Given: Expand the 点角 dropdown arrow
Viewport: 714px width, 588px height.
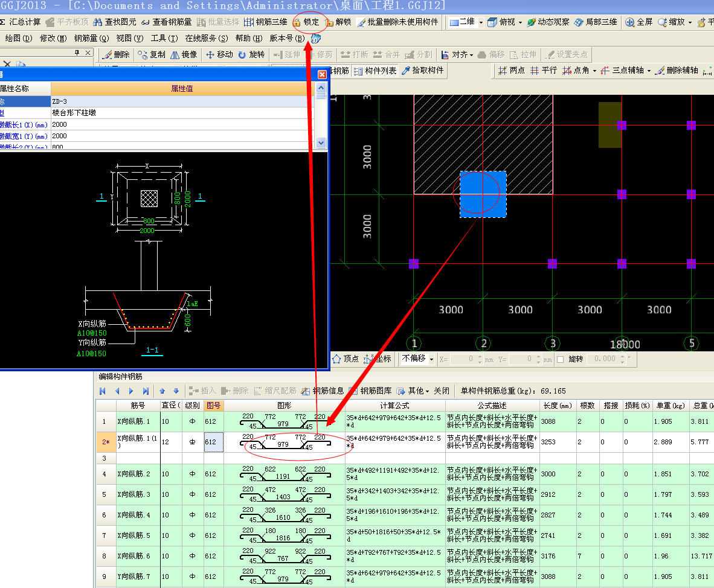Looking at the screenshot, I should tap(594, 71).
